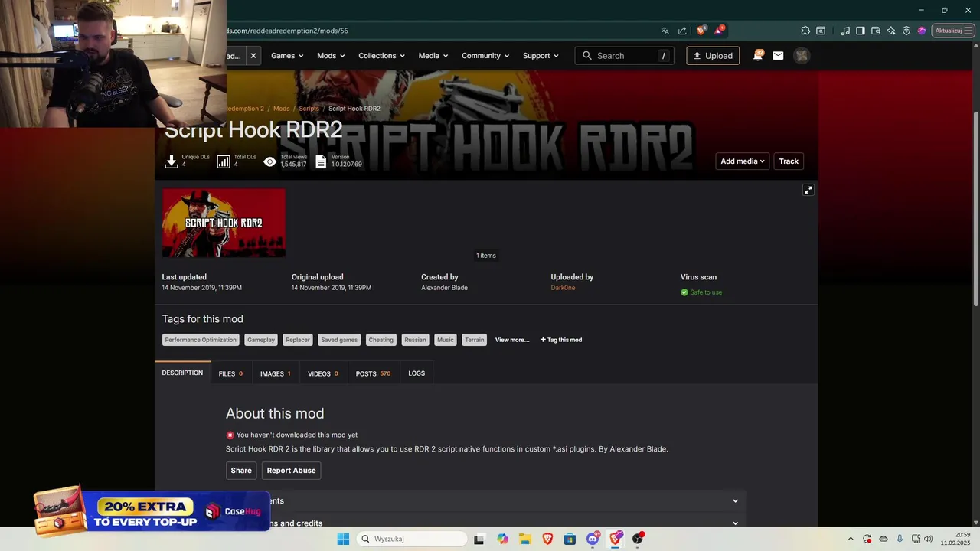Open the Community dropdown menu

point(485,56)
